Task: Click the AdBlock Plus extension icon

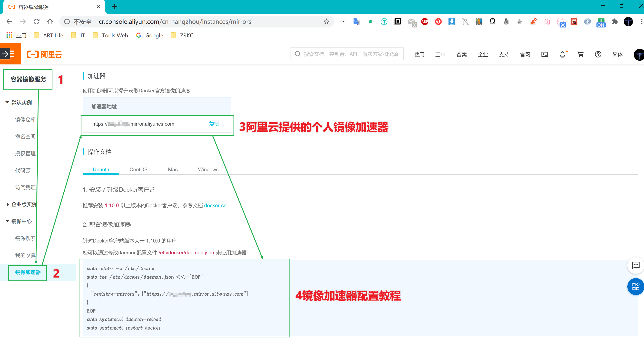Action: pyautogui.click(x=424, y=22)
